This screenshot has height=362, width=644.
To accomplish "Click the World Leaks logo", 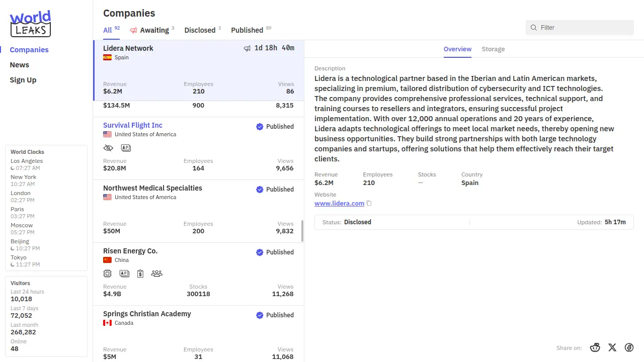I will pos(31,24).
